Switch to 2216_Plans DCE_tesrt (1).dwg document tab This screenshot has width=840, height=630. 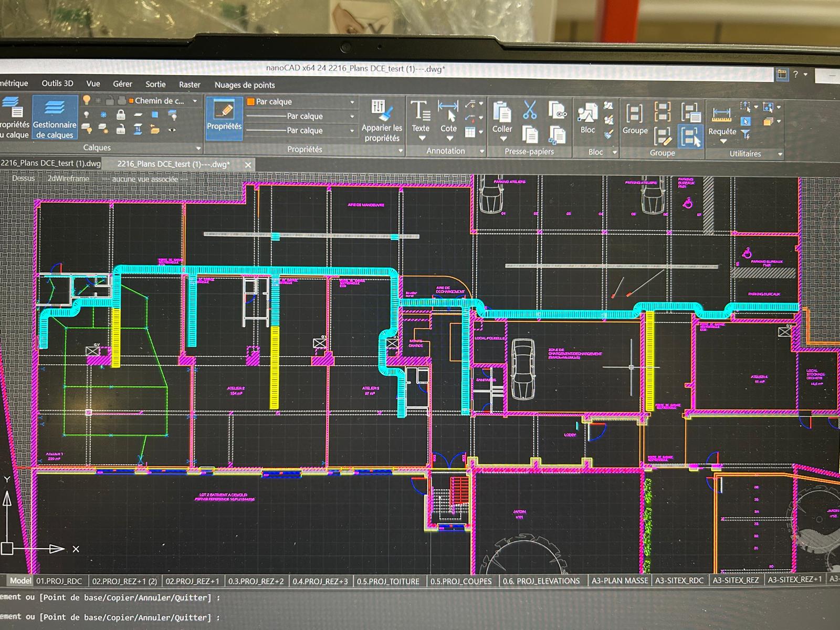(51, 163)
